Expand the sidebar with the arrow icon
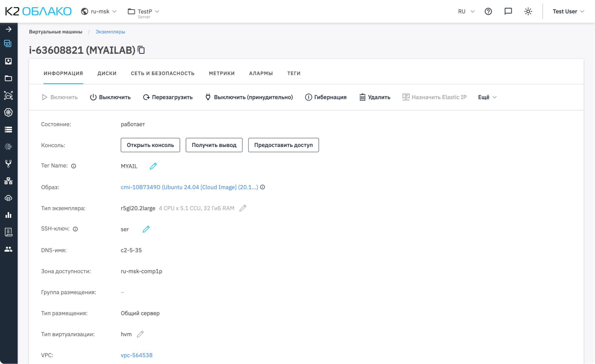The width and height of the screenshot is (595, 364). (9, 29)
